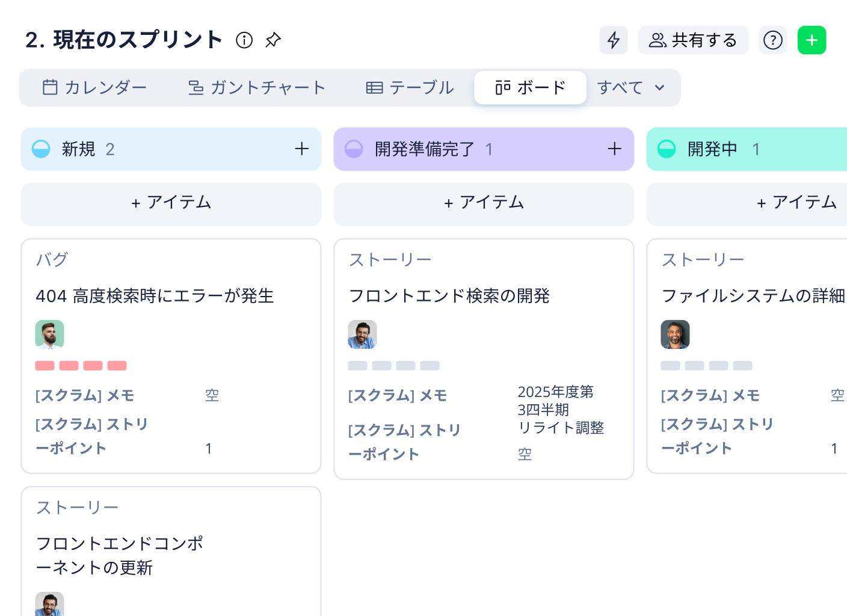The image size is (847, 616).
Task: Click + アイテム under the 開発中 column
Action: point(747,205)
